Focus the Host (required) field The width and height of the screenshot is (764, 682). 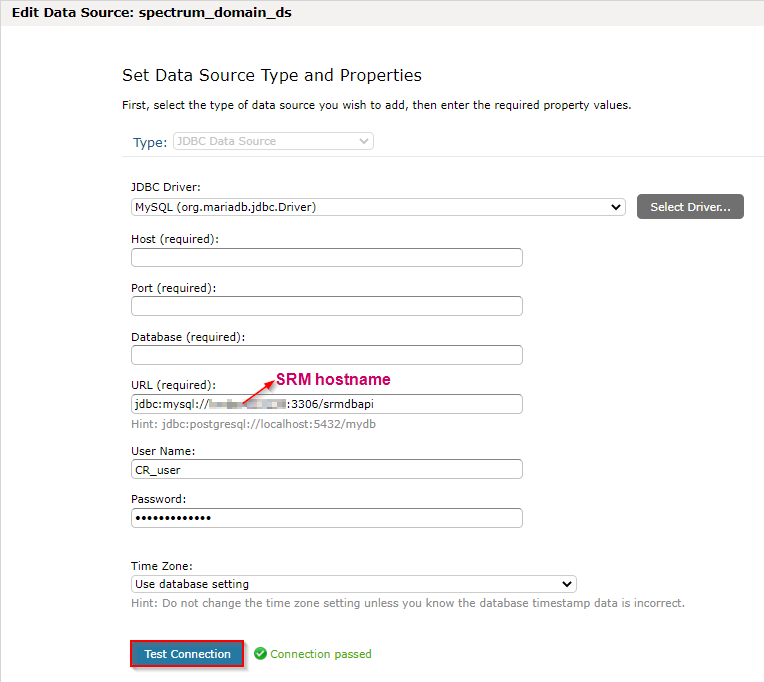[326, 258]
